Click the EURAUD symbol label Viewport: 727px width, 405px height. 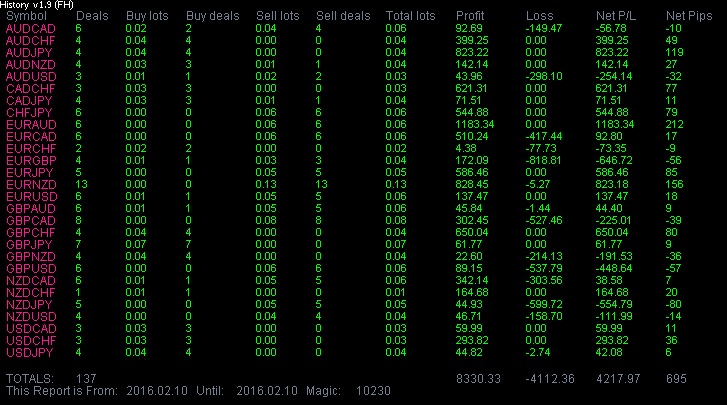(31, 125)
